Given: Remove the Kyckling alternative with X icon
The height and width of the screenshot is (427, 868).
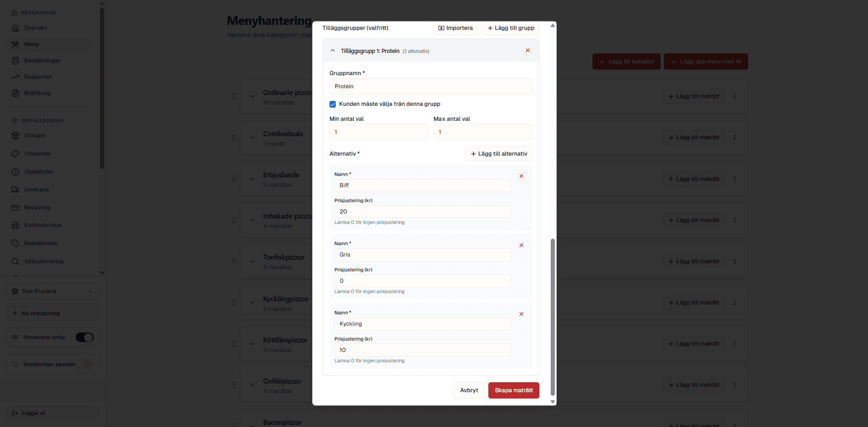Looking at the screenshot, I should pyautogui.click(x=521, y=314).
